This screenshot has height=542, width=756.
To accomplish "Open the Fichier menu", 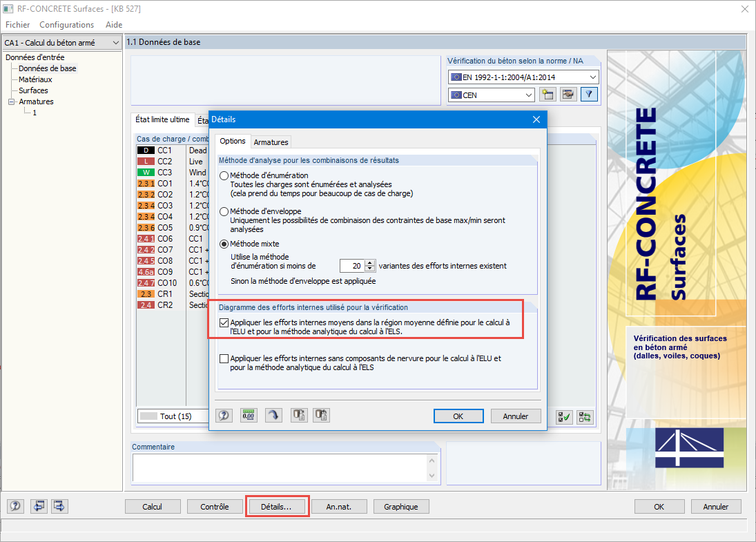I will click(17, 25).
